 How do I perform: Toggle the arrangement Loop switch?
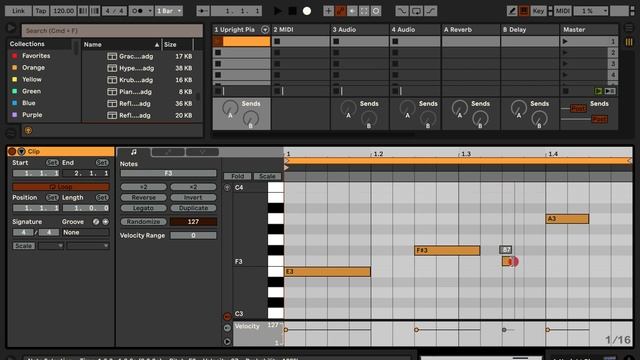416,11
